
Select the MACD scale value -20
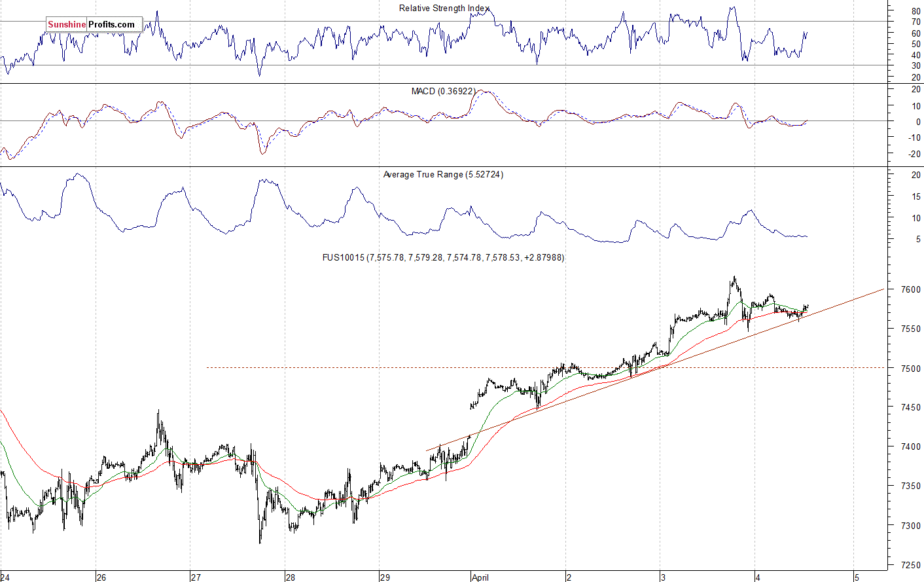click(x=914, y=155)
